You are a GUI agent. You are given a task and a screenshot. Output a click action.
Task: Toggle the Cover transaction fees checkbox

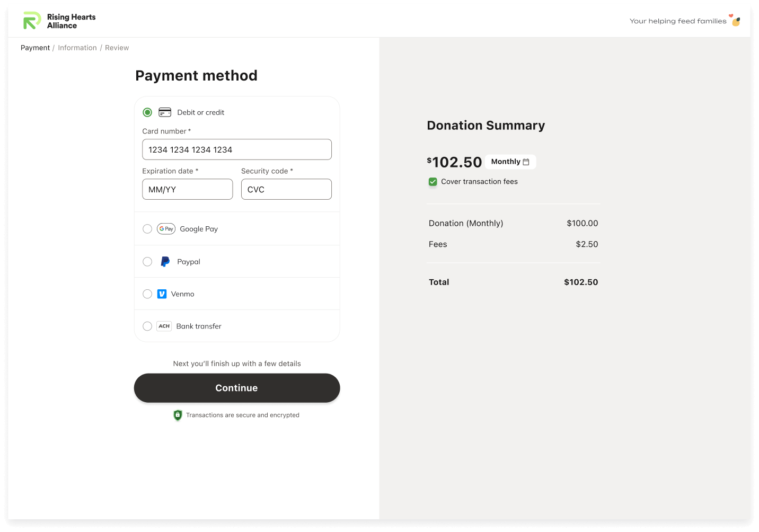pyautogui.click(x=433, y=182)
